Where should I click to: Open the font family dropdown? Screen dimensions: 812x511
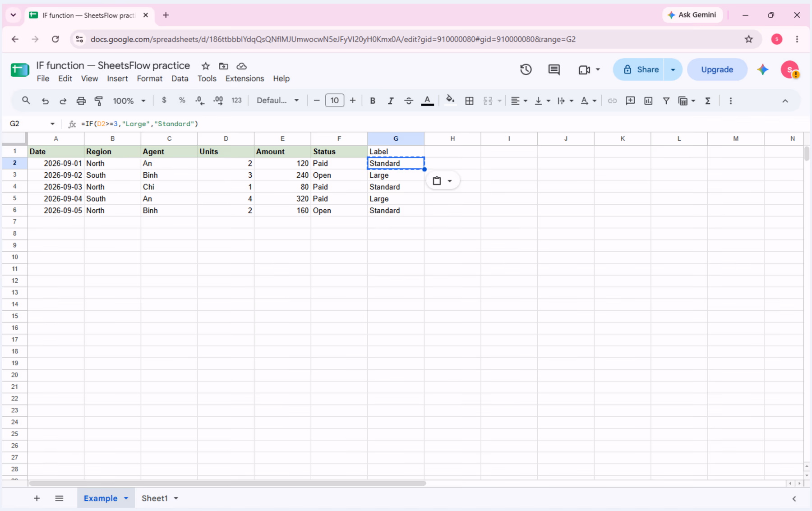click(x=277, y=101)
